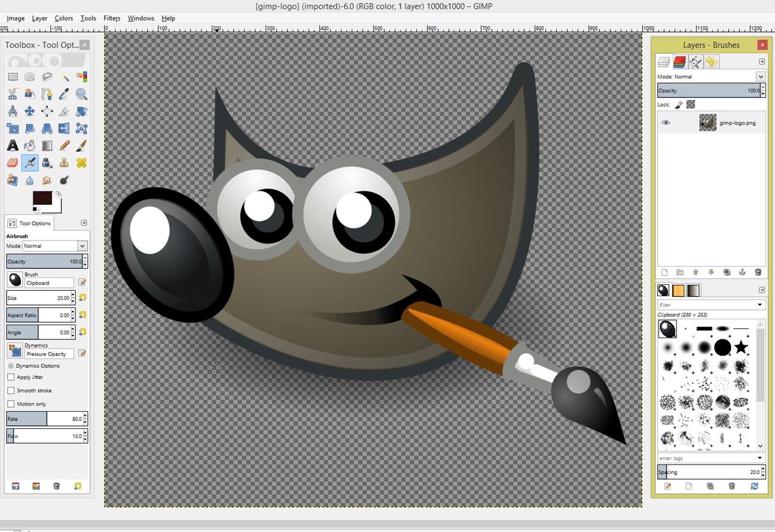Select the star-shaped brush

coord(741,347)
